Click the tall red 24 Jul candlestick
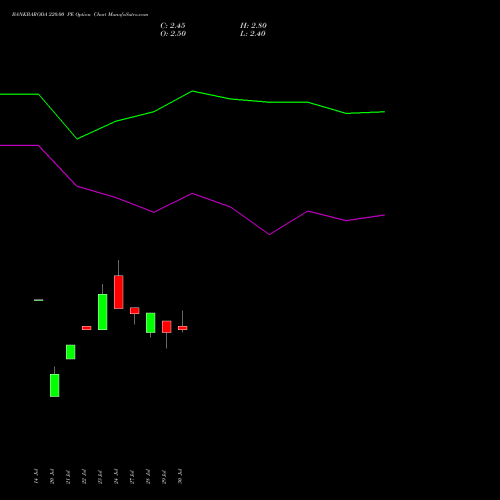 click(119, 292)
